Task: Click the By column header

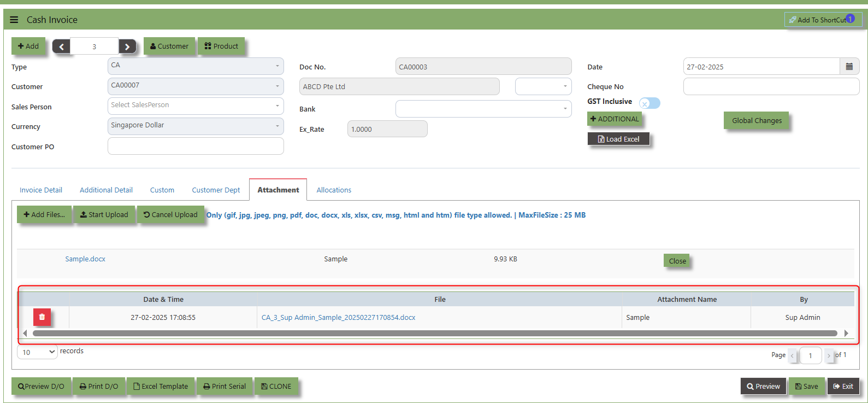Action: click(x=804, y=299)
